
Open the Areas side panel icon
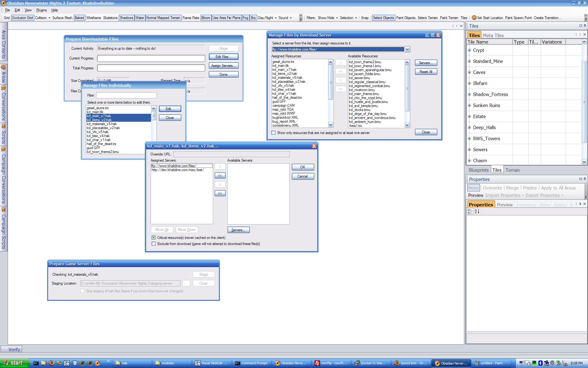click(x=4, y=67)
